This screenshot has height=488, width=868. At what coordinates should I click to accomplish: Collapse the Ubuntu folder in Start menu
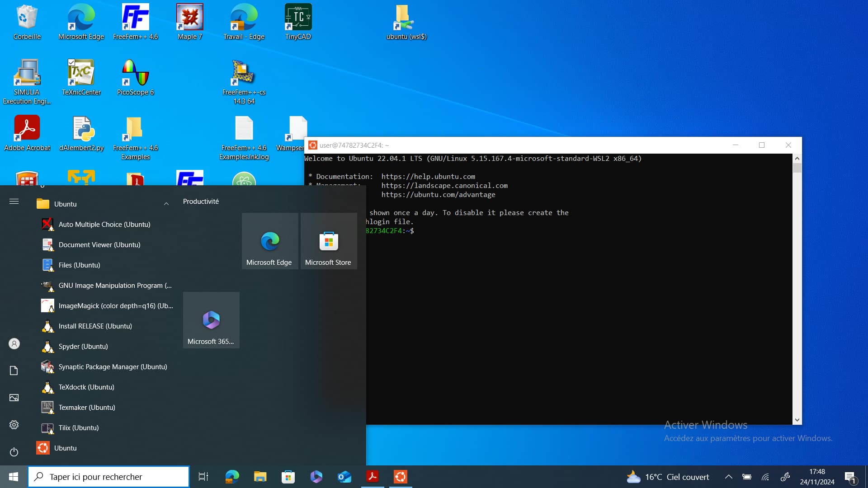(166, 204)
